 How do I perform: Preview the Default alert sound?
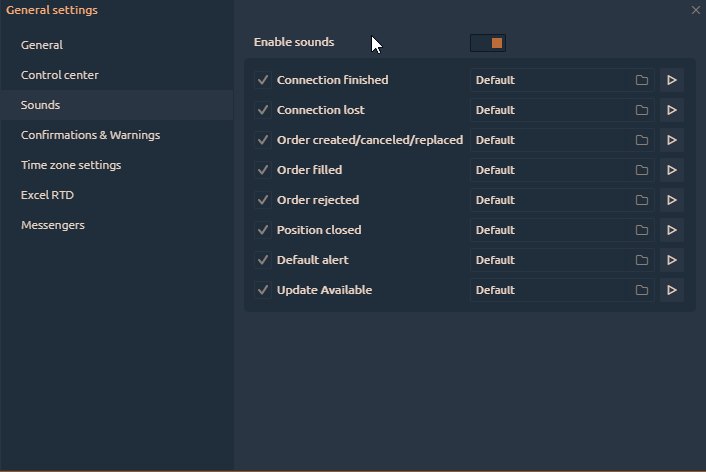pyautogui.click(x=671, y=260)
